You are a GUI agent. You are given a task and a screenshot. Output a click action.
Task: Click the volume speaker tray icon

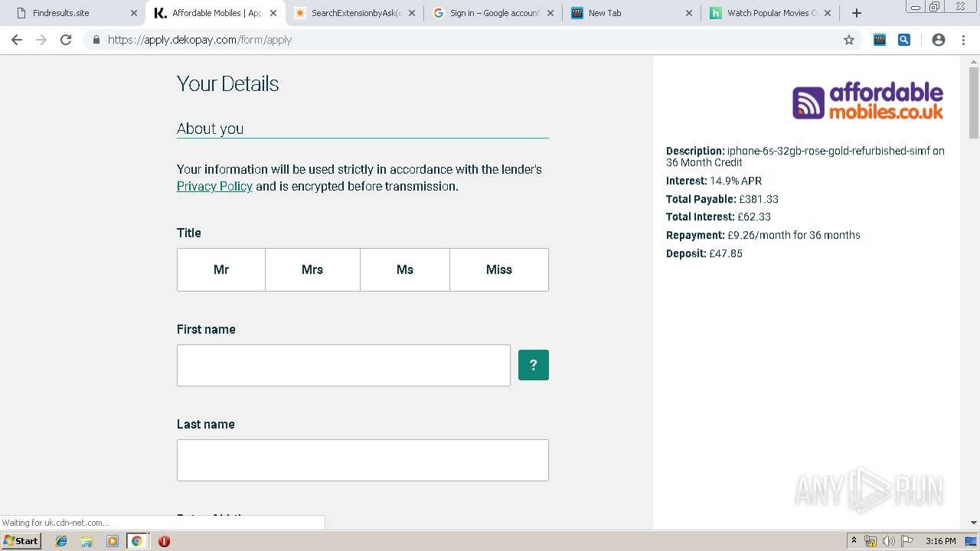[889, 541]
